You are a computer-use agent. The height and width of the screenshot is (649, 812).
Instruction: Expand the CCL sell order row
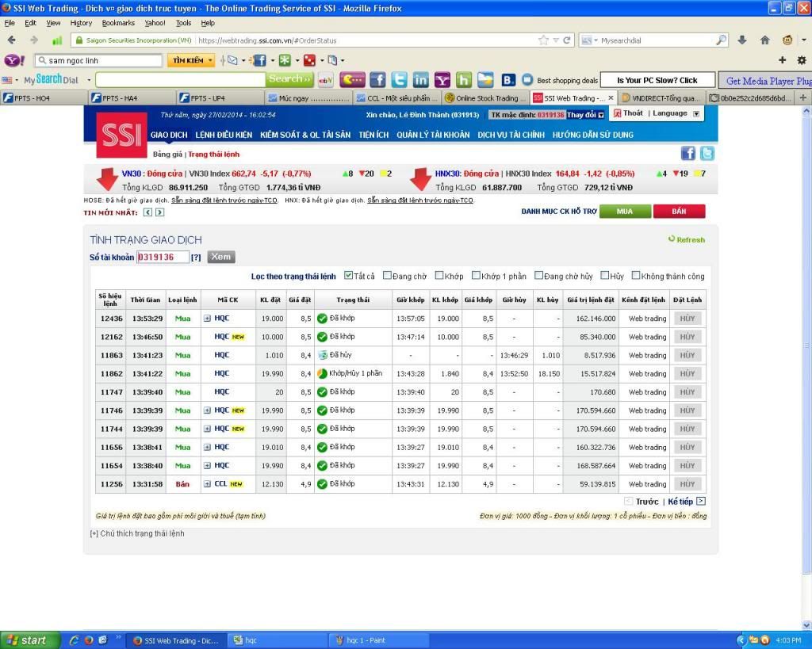207,484
